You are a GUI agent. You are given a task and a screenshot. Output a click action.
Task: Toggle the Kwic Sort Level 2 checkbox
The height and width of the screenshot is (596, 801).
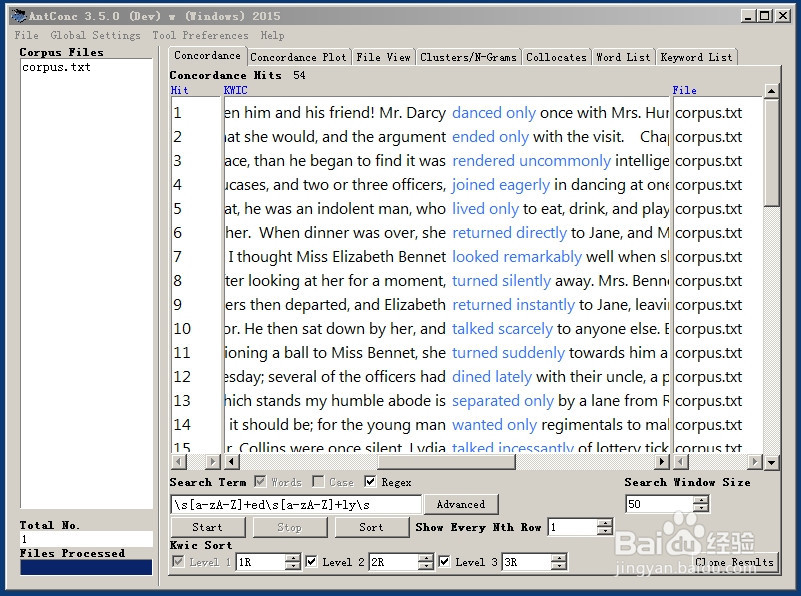[311, 562]
